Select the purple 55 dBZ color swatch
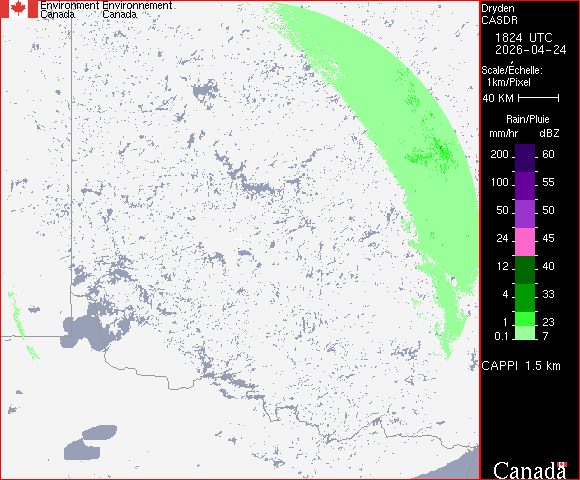Viewport: 580px width, 480px height. [525, 186]
